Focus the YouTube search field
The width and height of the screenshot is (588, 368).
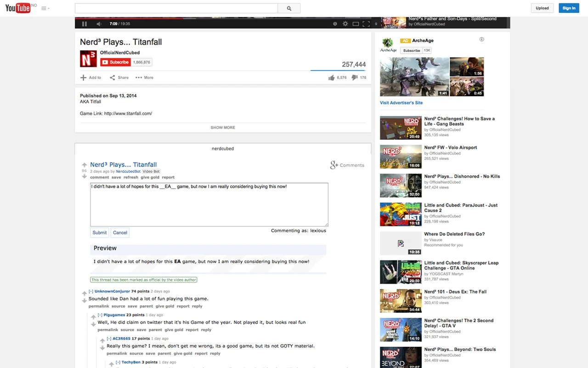pos(176,8)
